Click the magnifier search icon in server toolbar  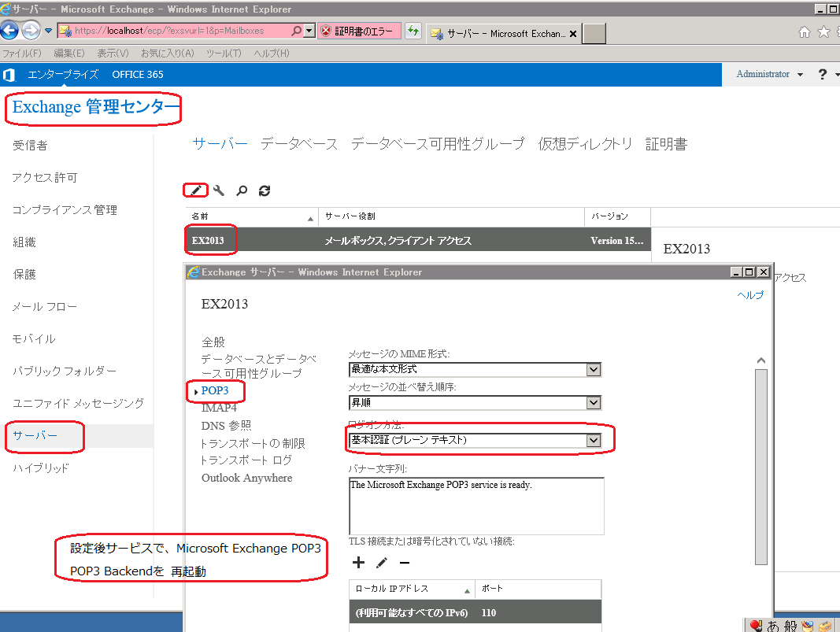click(242, 190)
